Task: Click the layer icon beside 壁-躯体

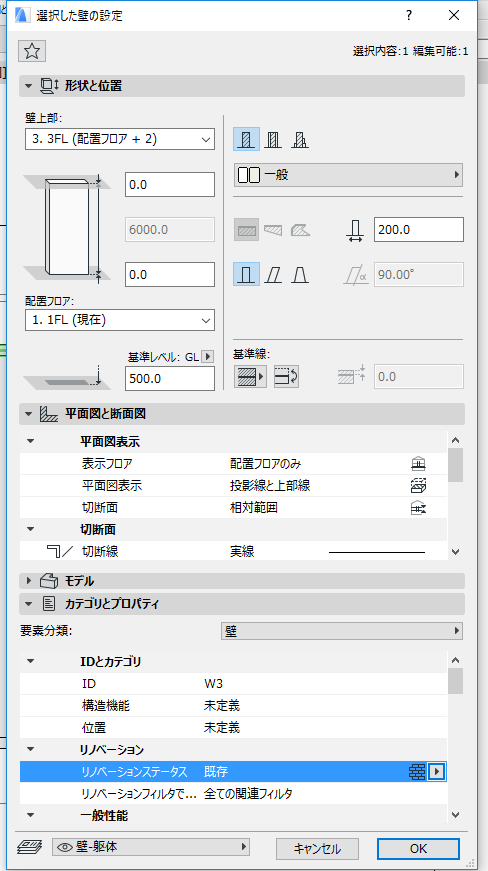Action: click(31, 847)
